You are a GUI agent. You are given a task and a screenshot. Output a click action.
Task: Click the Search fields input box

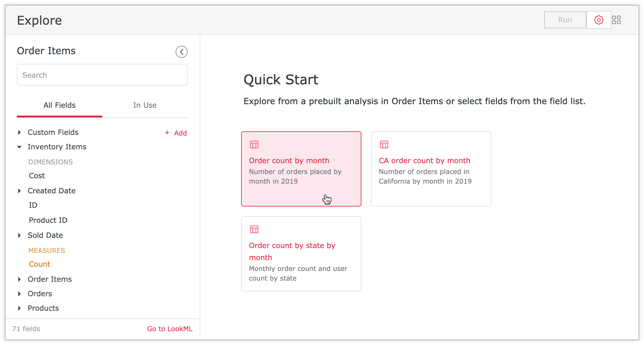[103, 75]
